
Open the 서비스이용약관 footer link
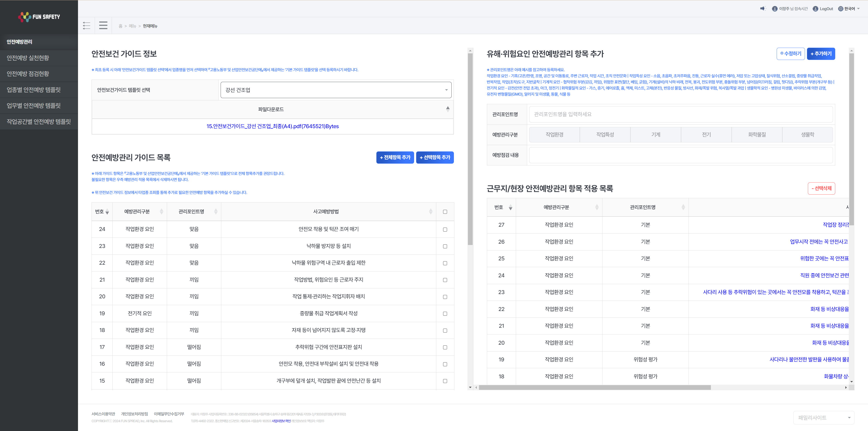pyautogui.click(x=103, y=414)
